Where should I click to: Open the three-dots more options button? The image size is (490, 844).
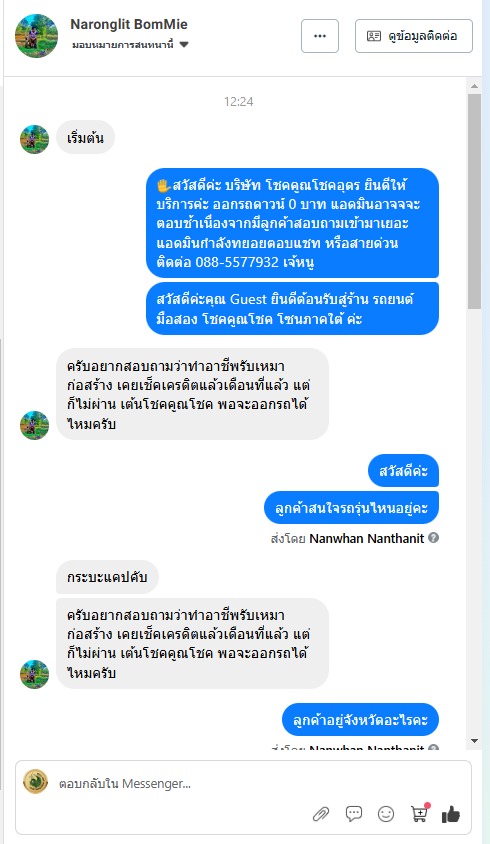(x=320, y=36)
